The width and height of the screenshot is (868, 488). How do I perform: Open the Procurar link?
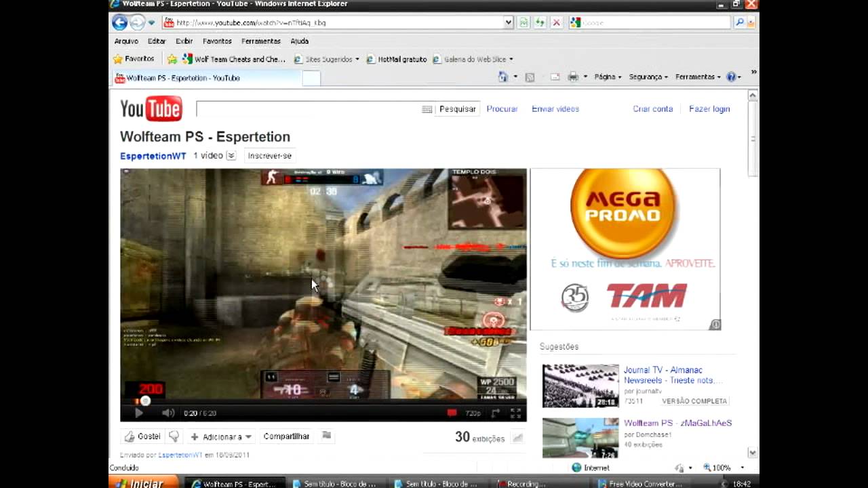[x=502, y=108]
